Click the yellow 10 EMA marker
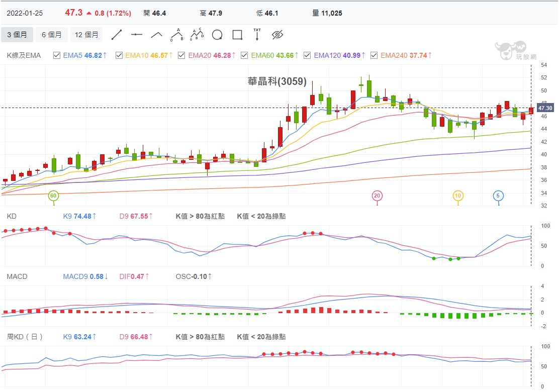The image size is (559, 392). (458, 195)
